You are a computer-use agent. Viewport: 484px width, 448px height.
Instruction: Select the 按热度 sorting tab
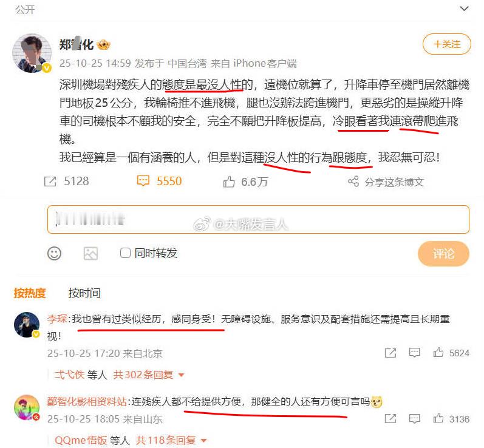click(x=30, y=293)
